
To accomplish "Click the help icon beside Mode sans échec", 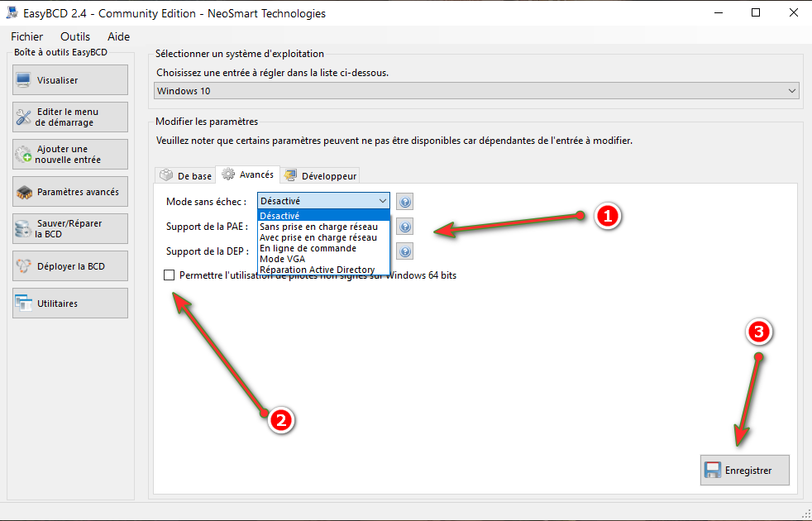I will click(x=404, y=202).
